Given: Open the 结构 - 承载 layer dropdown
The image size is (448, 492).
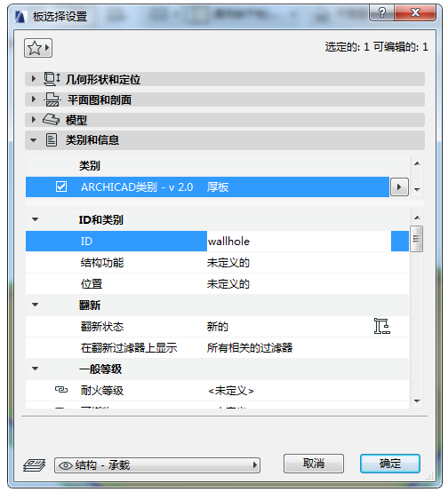Looking at the screenshot, I should pyautogui.click(x=157, y=465).
